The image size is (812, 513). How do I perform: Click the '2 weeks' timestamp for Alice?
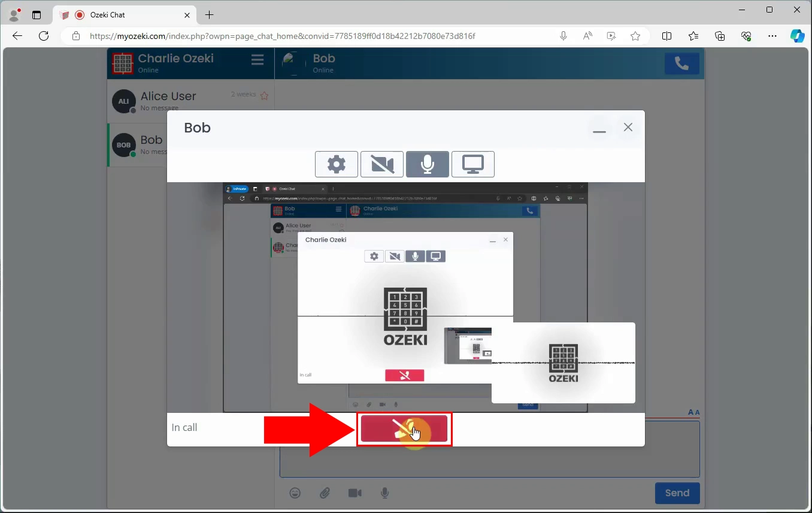click(x=244, y=94)
